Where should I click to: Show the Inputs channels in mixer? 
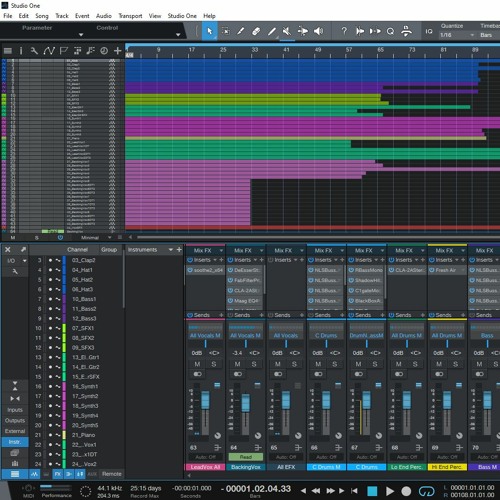coord(15,410)
